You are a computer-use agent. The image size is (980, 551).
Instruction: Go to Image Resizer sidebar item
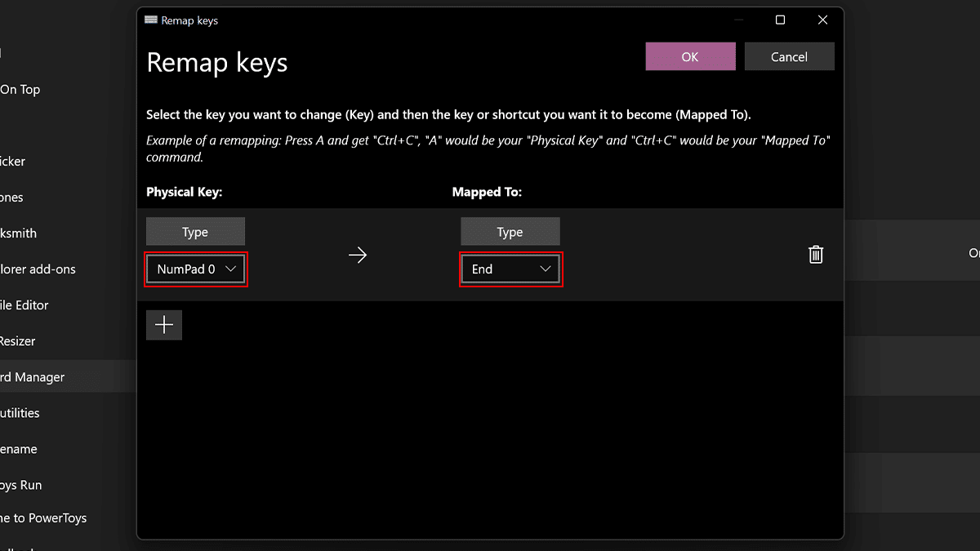coord(18,341)
